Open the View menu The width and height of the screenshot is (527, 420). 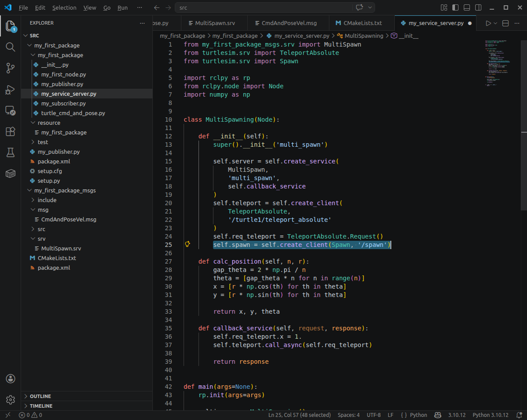click(90, 7)
